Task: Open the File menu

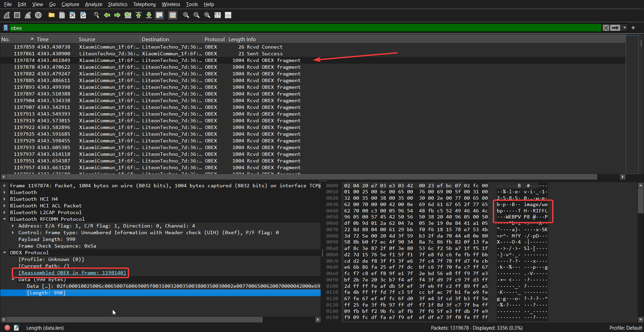Action: tap(8, 4)
